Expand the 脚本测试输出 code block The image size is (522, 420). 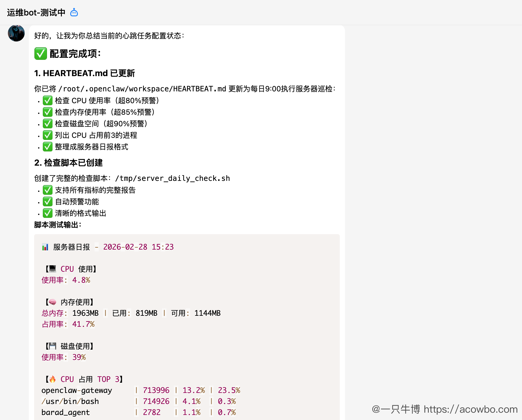57,225
